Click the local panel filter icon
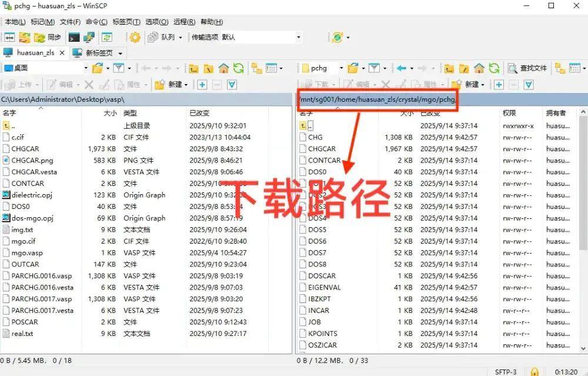This screenshot has height=376, width=588. (119, 68)
